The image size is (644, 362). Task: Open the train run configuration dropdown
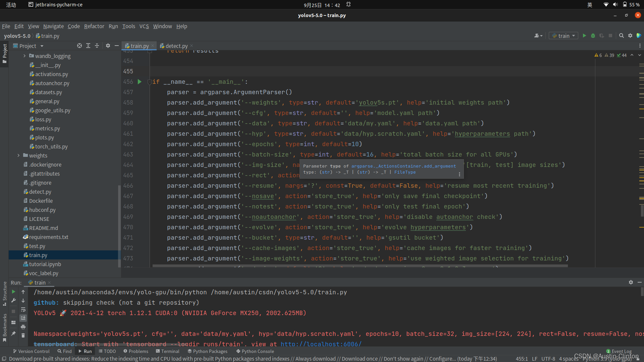[x=563, y=36]
